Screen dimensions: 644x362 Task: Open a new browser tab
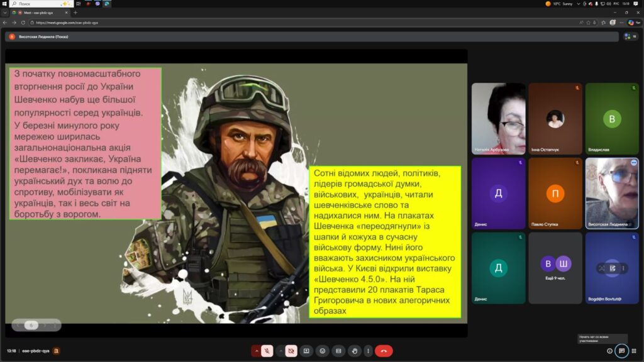pos(75,13)
